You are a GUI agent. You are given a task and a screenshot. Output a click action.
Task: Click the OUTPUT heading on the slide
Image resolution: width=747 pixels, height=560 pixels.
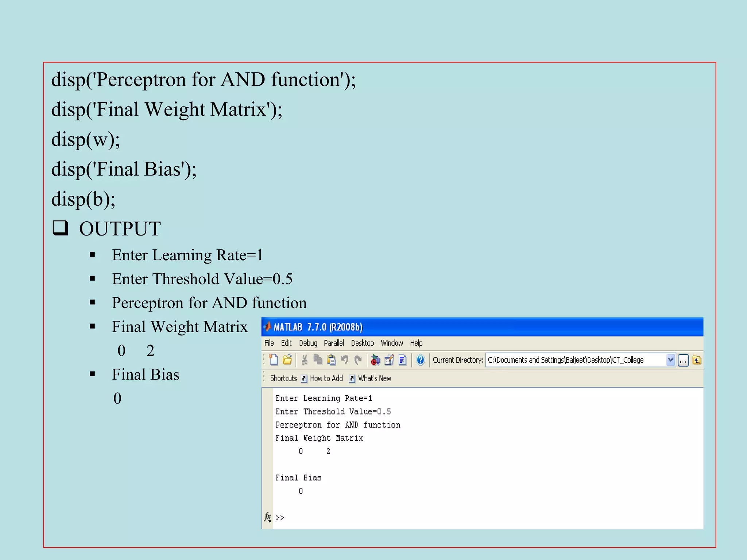120,229
